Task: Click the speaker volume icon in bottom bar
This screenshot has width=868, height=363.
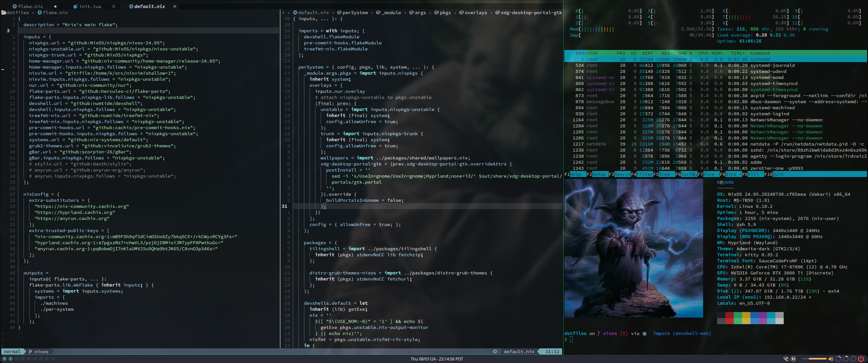Action: pyautogui.click(x=831, y=359)
